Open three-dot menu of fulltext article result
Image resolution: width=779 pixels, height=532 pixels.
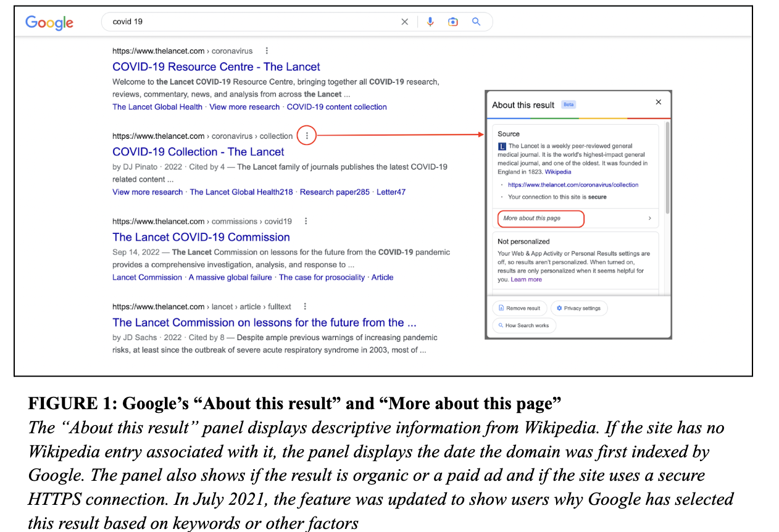304,306
